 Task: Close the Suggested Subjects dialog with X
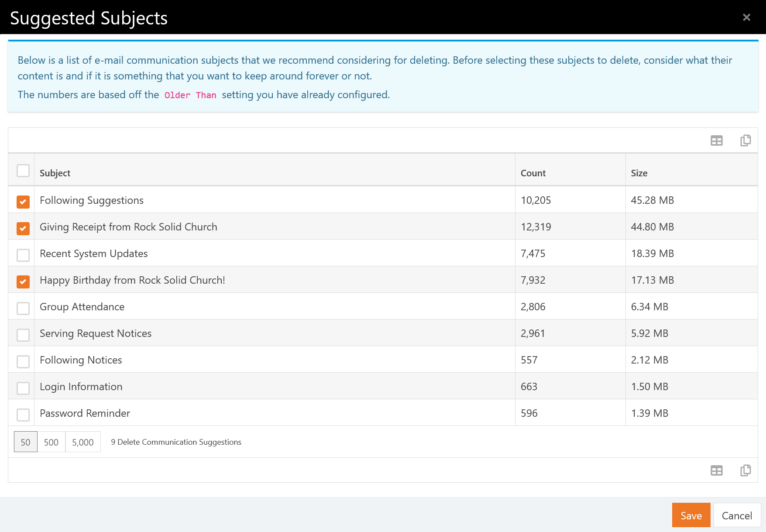pos(746,17)
